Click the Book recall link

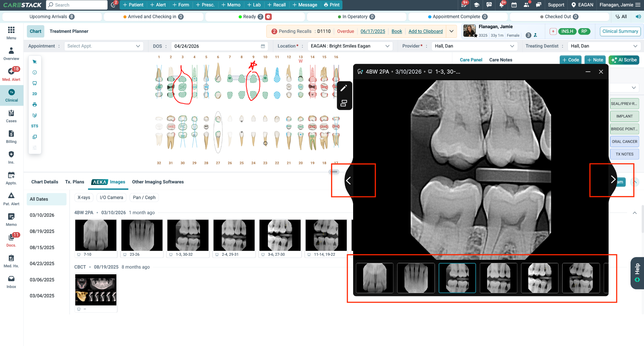[397, 31]
